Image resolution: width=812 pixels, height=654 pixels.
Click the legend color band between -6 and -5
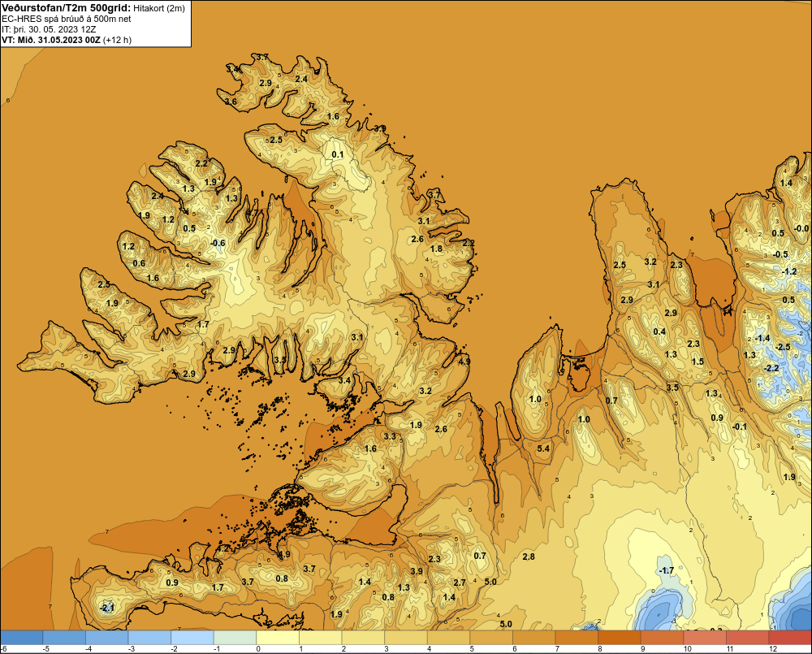click(21, 638)
